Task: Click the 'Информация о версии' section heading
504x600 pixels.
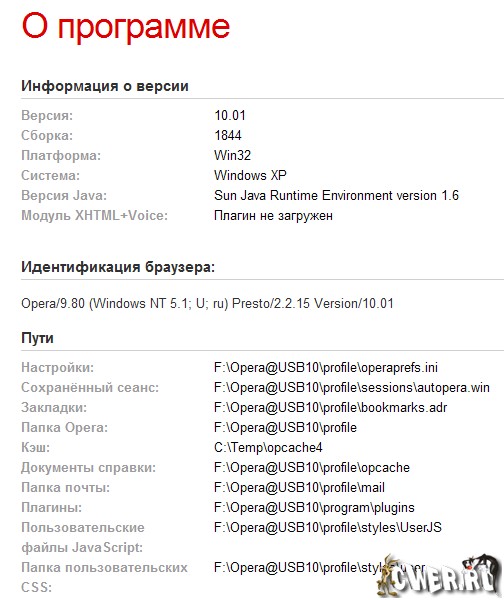Action: [105, 86]
